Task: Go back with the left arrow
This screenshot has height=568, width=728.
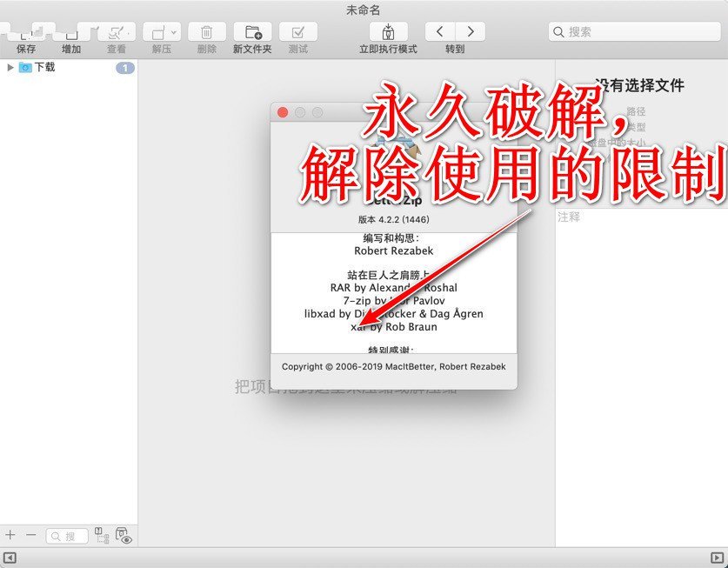Action: pos(440,31)
